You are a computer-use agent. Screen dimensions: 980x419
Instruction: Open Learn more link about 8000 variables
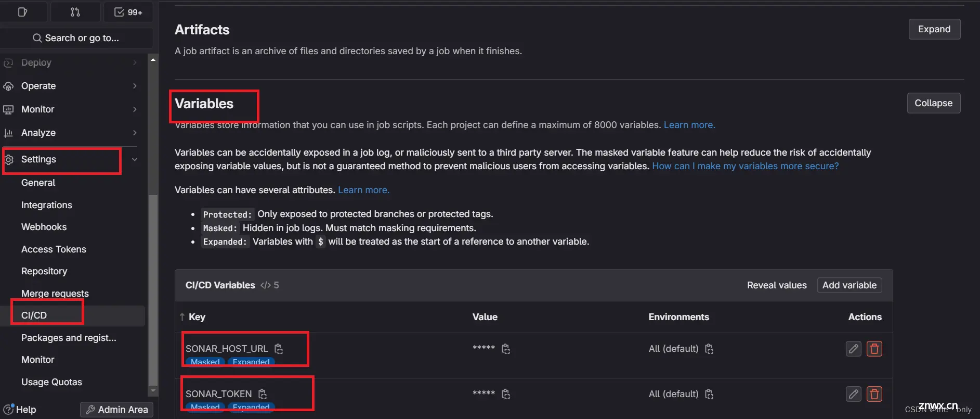(x=689, y=125)
